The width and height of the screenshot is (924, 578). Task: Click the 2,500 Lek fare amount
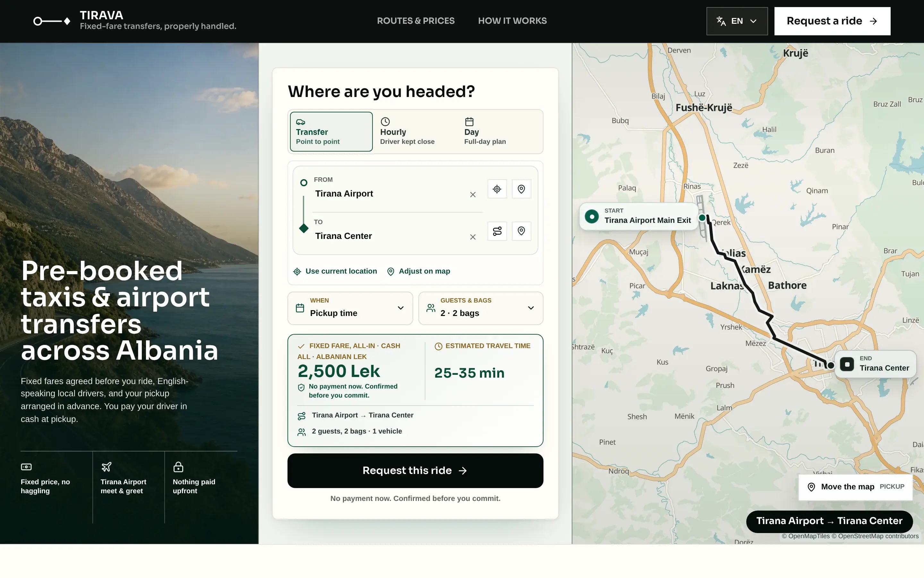tap(339, 371)
